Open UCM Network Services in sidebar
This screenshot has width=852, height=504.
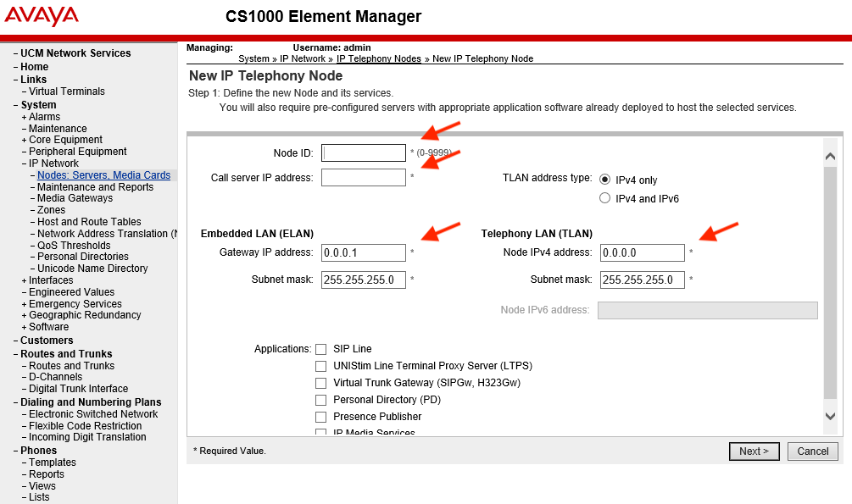[x=75, y=53]
